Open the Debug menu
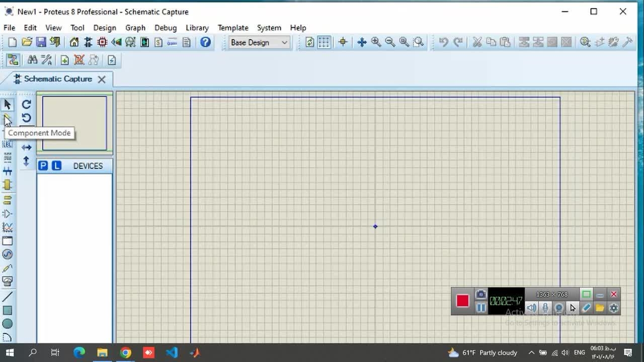The width and height of the screenshot is (644, 362). (x=166, y=28)
